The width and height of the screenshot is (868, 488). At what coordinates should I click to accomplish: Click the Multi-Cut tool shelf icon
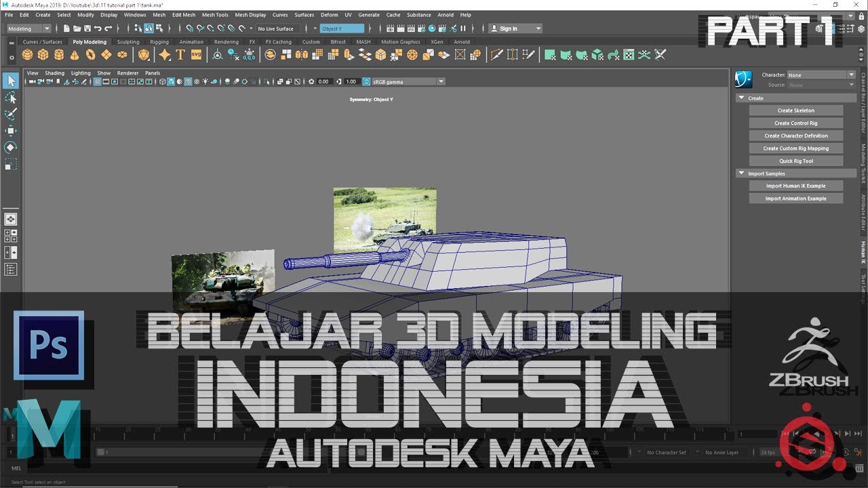click(496, 55)
